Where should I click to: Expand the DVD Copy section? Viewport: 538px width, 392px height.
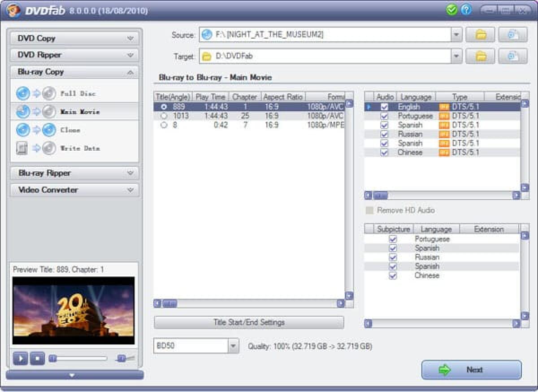[x=74, y=38]
